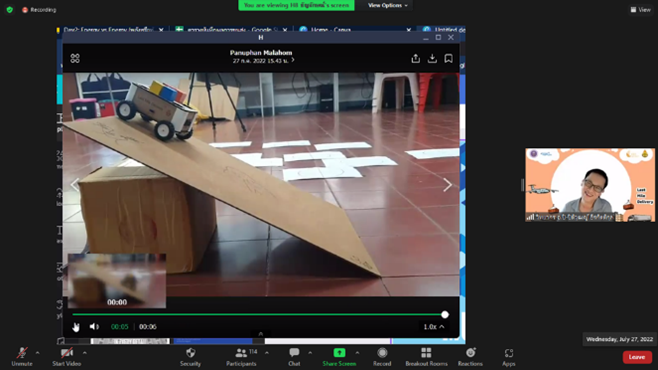Screen dimensions: 658x370
Task: Click the green video progress bar
Action: pos(258,314)
